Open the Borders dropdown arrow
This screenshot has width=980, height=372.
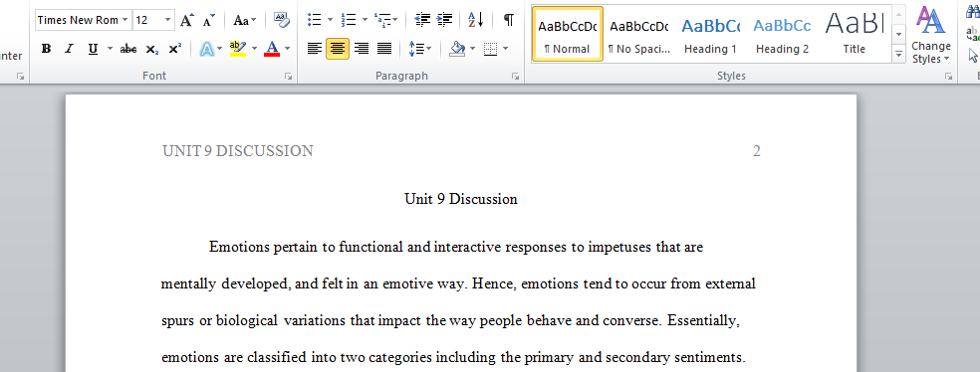tap(505, 49)
